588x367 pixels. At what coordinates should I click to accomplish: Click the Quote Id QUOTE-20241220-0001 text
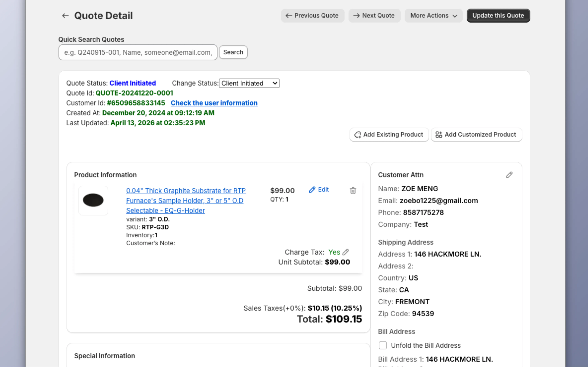pos(134,93)
